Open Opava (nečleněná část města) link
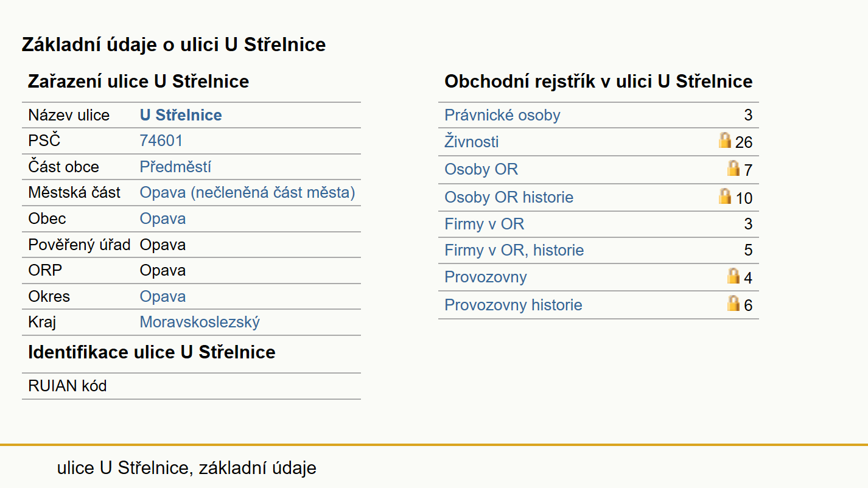Image resolution: width=868 pixels, height=488 pixels. 247,192
